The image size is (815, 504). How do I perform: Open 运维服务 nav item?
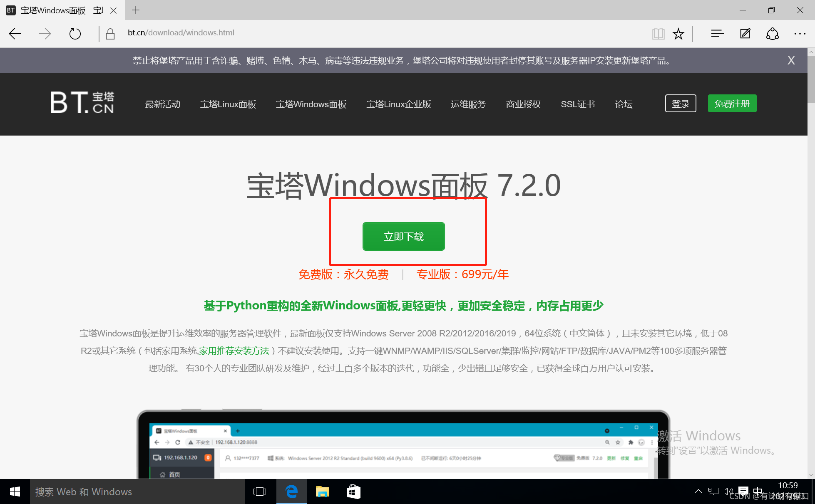point(469,104)
